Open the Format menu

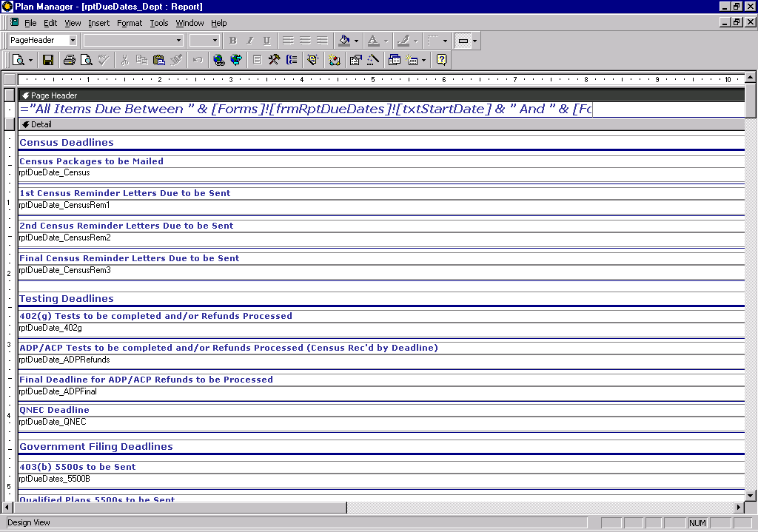click(130, 23)
